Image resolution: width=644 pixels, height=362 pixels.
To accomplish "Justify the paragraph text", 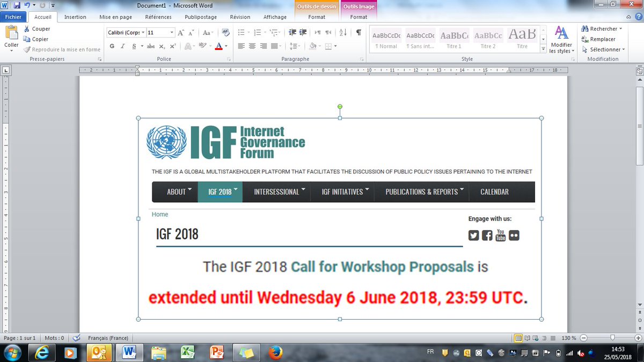I will click(x=275, y=46).
